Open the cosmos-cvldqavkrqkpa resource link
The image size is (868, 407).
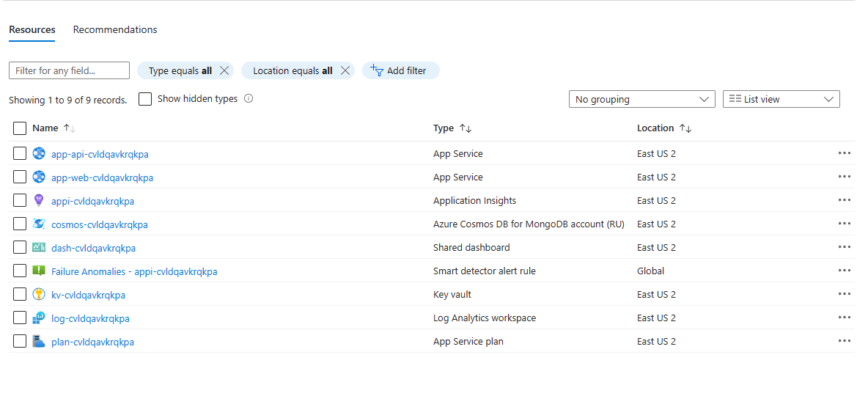100,225
